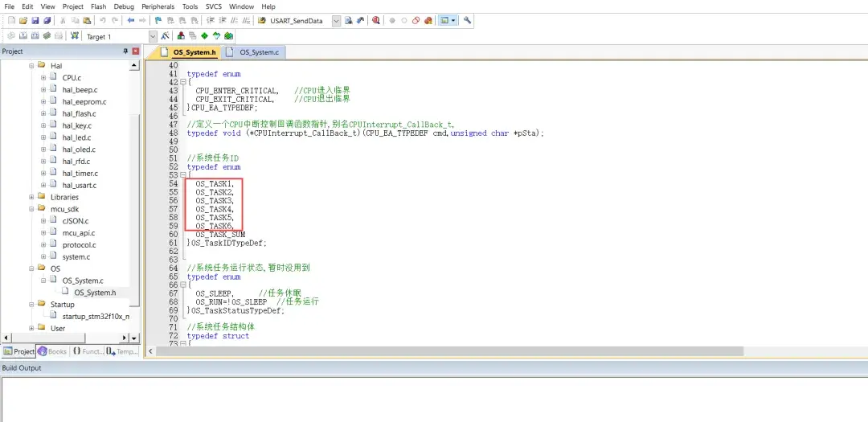Kill all breakpoints icon
868x422 pixels.
[x=428, y=20]
